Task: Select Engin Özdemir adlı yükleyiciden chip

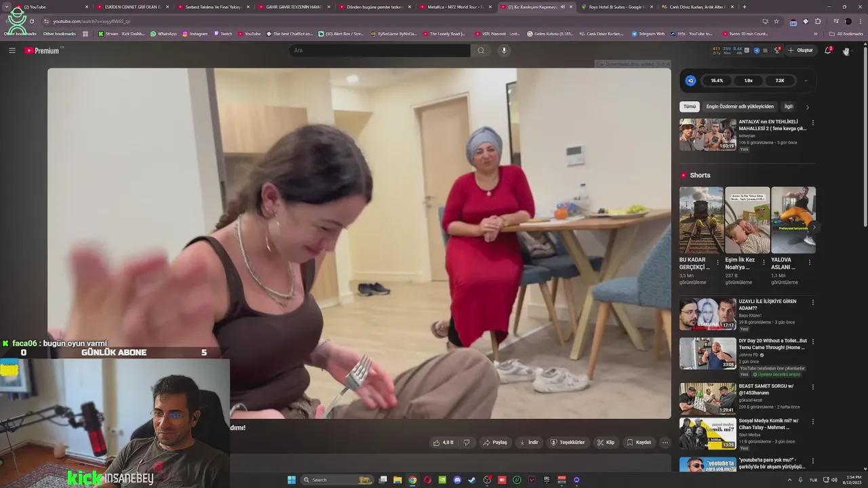Action: 739,106
